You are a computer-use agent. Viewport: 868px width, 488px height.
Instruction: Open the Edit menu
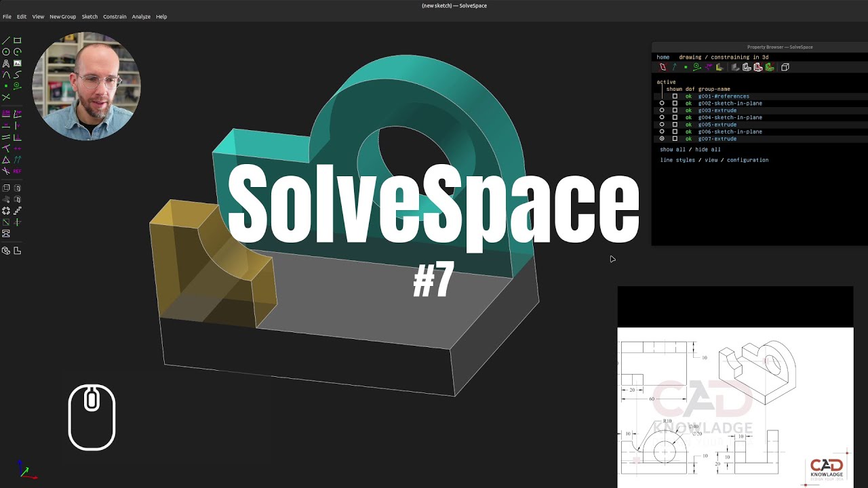click(x=22, y=16)
